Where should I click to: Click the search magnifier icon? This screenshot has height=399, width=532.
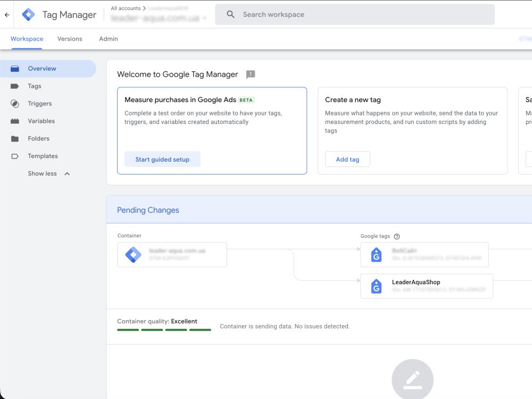point(230,14)
